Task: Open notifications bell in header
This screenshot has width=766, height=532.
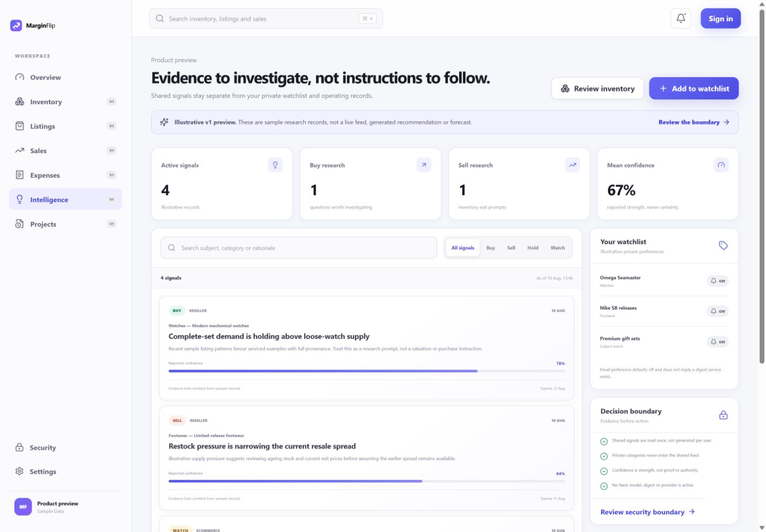Action: coord(681,18)
